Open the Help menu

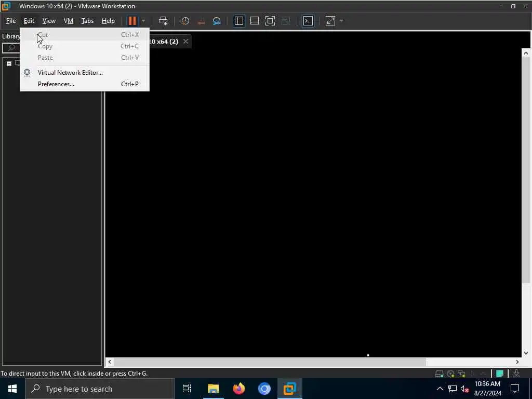108,21
